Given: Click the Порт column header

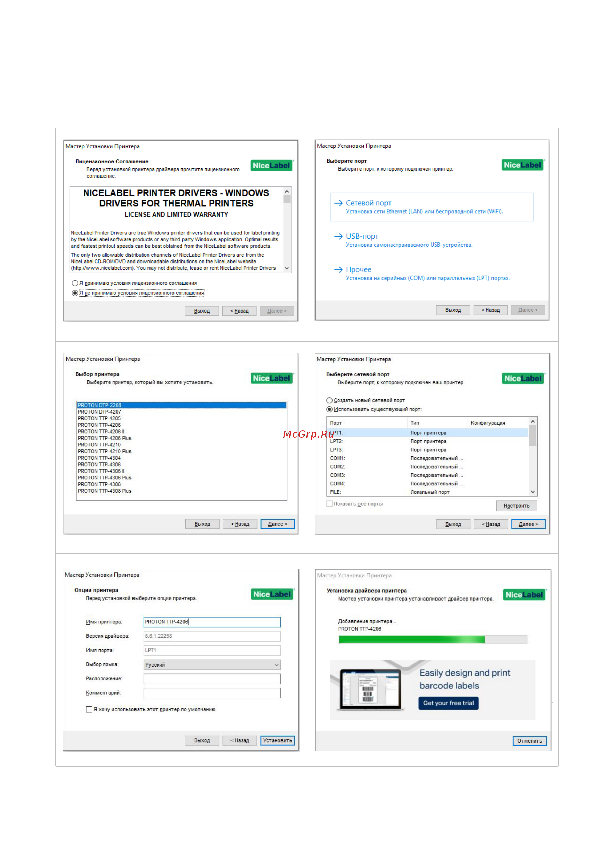Looking at the screenshot, I should point(367,423).
